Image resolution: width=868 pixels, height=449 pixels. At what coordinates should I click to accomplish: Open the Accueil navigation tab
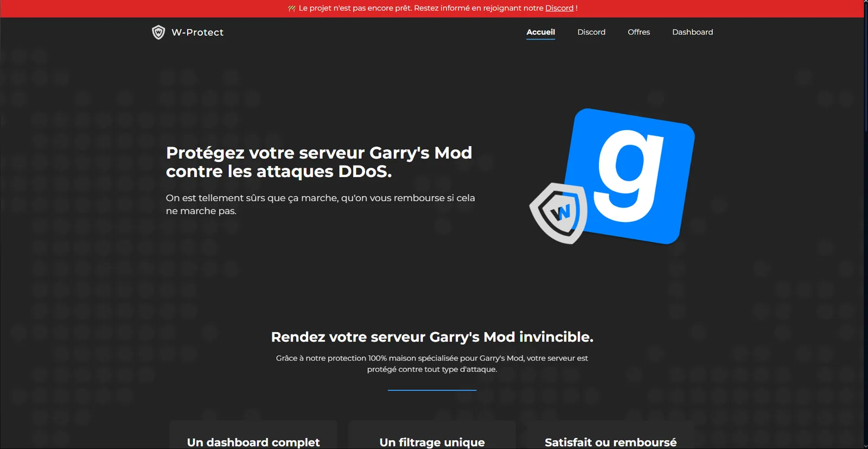click(540, 32)
